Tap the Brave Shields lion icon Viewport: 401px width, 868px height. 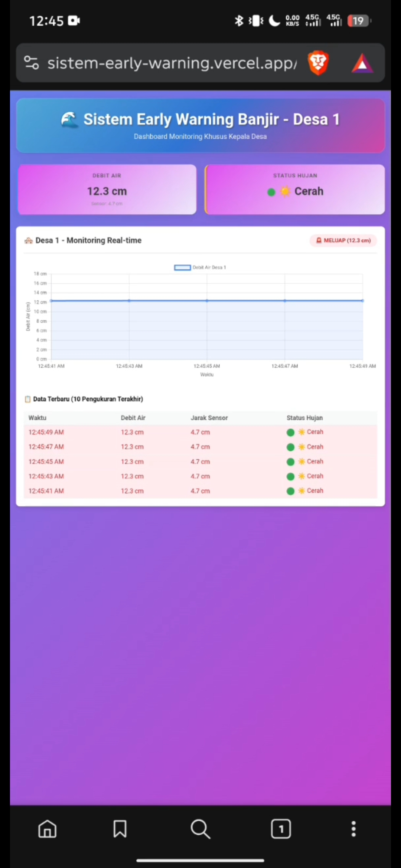[x=318, y=63]
